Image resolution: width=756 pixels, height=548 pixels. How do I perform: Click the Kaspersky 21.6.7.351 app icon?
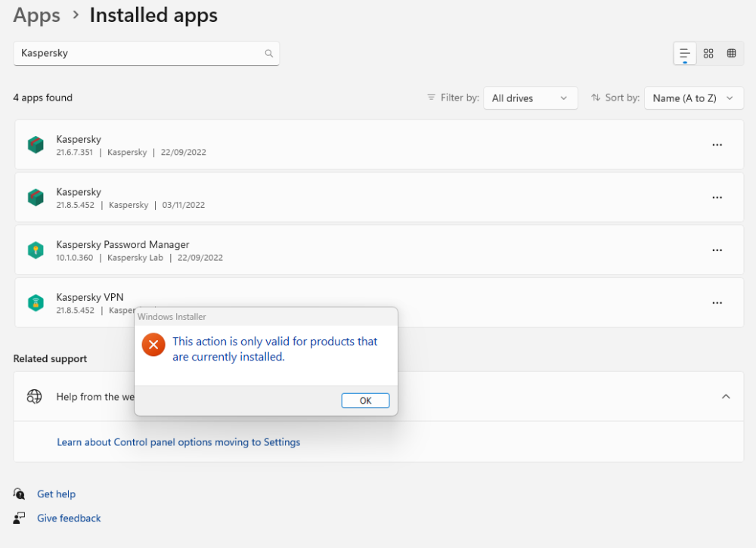pos(36,144)
